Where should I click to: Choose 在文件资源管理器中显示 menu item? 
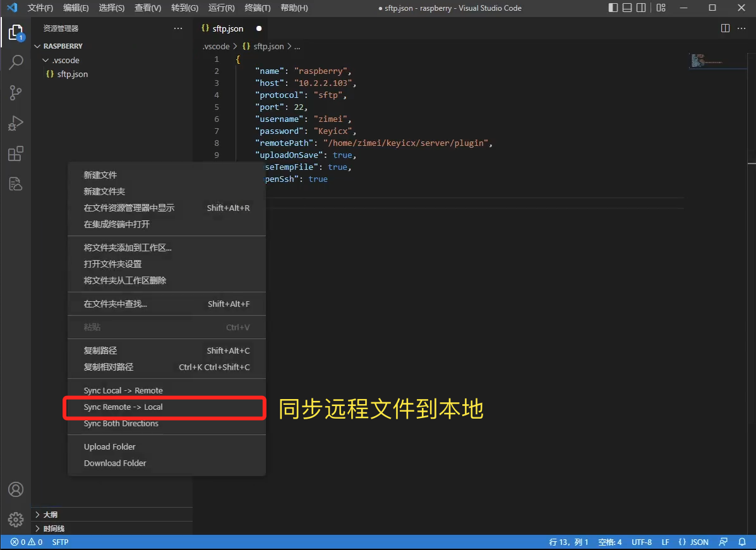click(x=166, y=208)
